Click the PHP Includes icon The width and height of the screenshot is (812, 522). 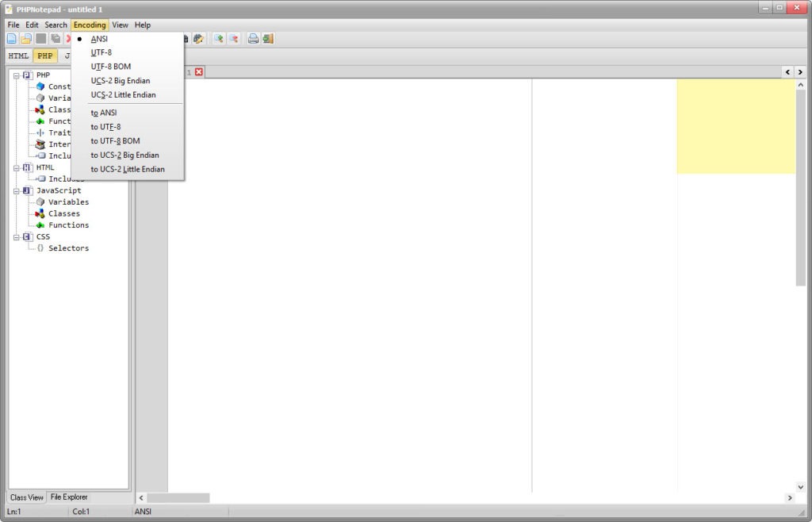click(x=40, y=155)
